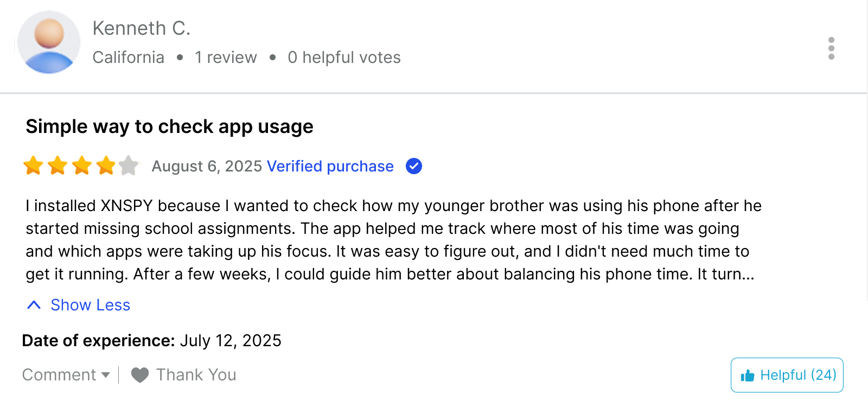Click the upward chevron next to Show Less
868x401 pixels.
click(34, 305)
